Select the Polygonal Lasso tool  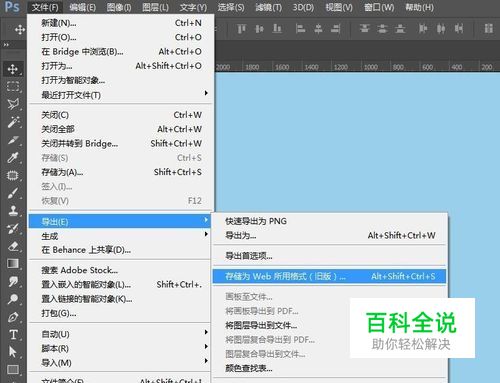pos(13,104)
